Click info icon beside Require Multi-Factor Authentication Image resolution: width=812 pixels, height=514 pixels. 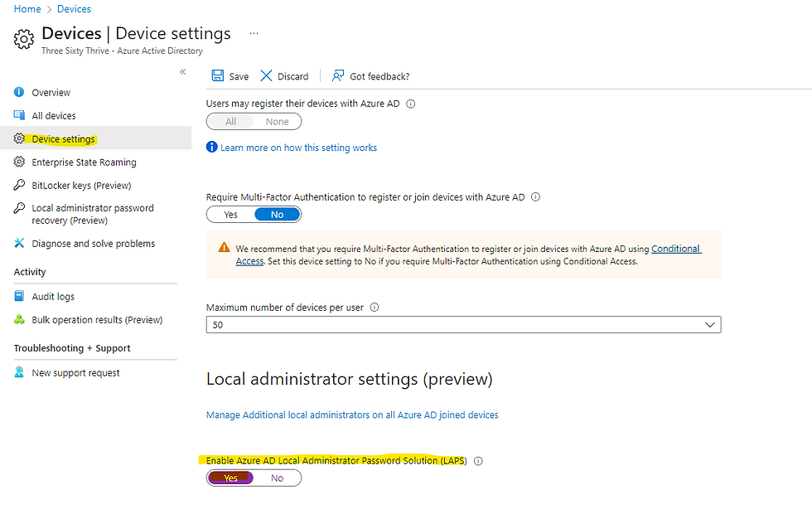click(536, 197)
